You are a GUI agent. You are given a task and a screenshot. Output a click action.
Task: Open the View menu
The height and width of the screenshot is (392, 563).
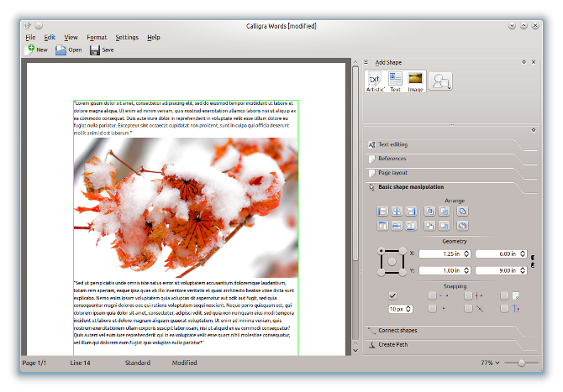pos(71,37)
